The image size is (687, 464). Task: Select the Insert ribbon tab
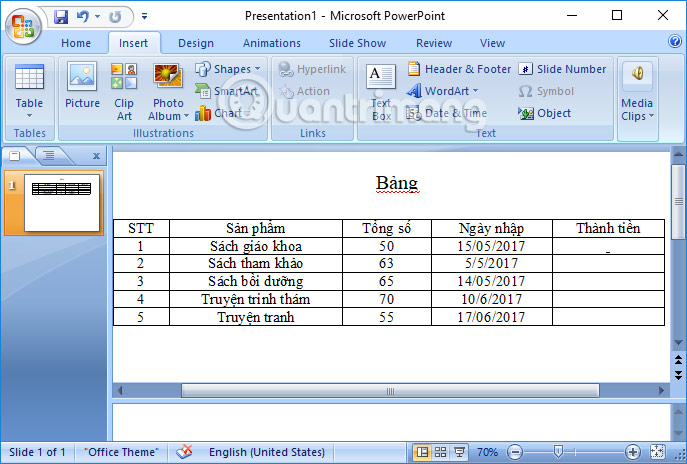(133, 43)
